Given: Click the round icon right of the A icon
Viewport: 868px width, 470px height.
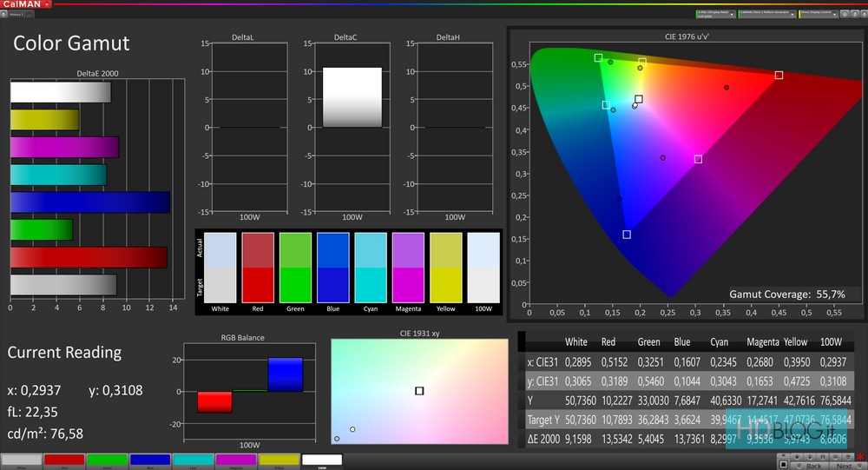Looking at the screenshot, I should (835, 457).
